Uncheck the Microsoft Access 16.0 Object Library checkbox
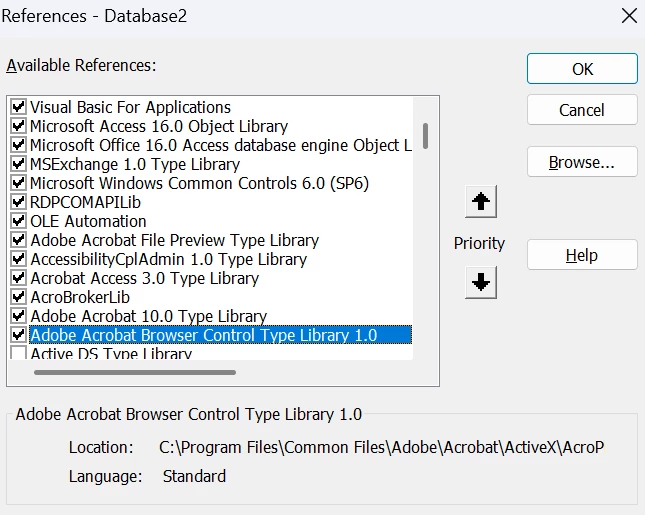 (19, 125)
